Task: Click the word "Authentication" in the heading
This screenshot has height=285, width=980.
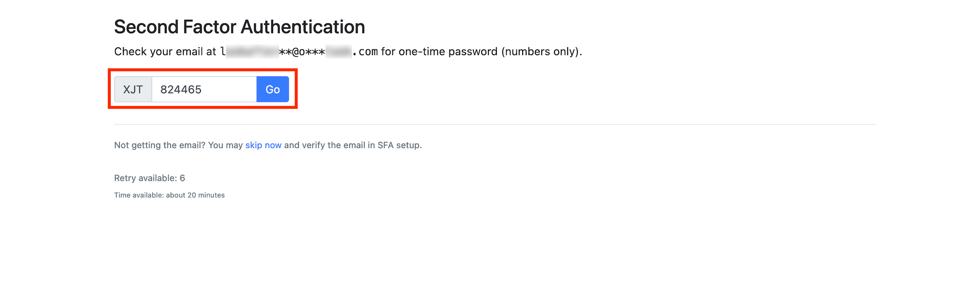Action: pos(303,27)
